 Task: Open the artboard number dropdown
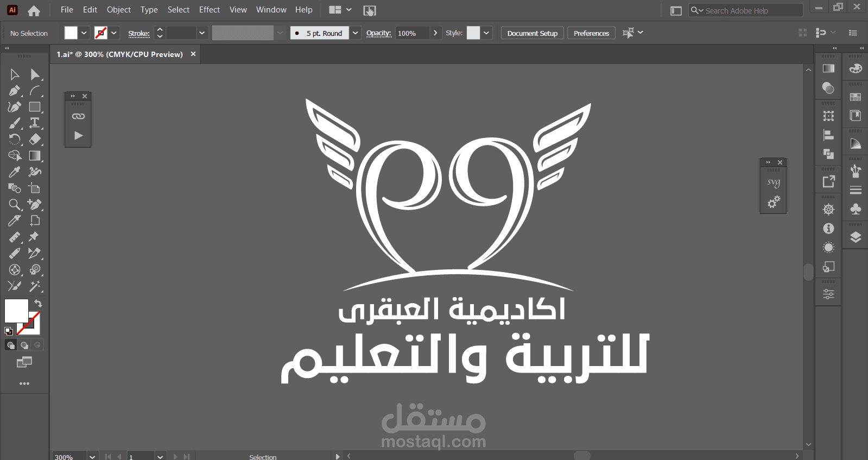pyautogui.click(x=160, y=457)
